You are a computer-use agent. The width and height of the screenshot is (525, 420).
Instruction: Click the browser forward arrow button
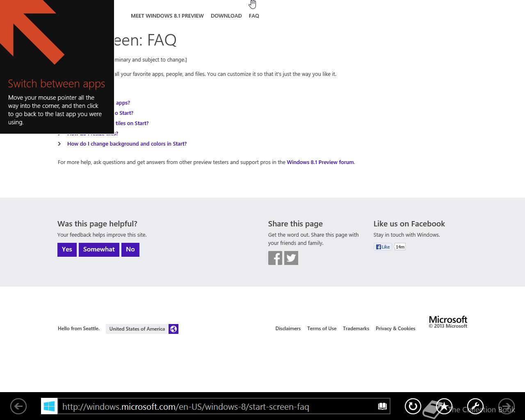point(507,406)
